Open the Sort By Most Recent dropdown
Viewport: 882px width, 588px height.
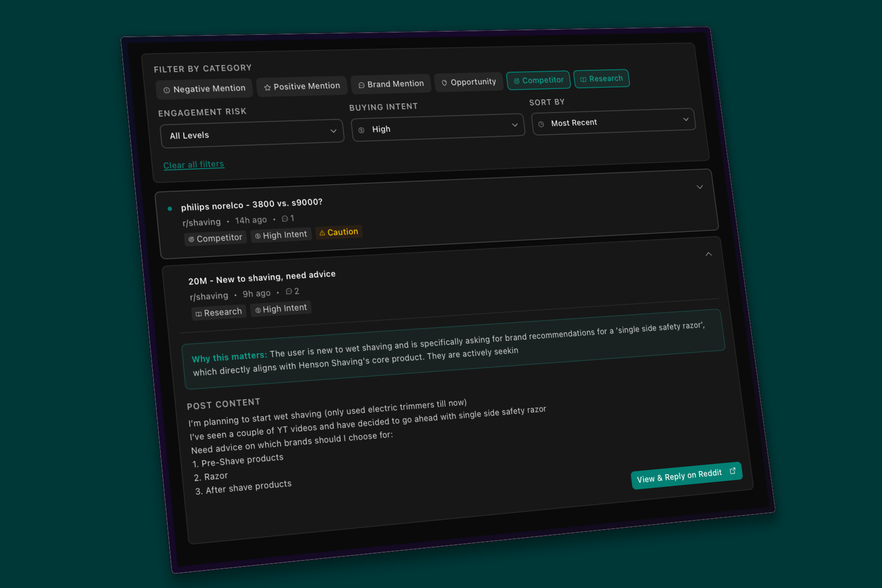click(x=613, y=121)
